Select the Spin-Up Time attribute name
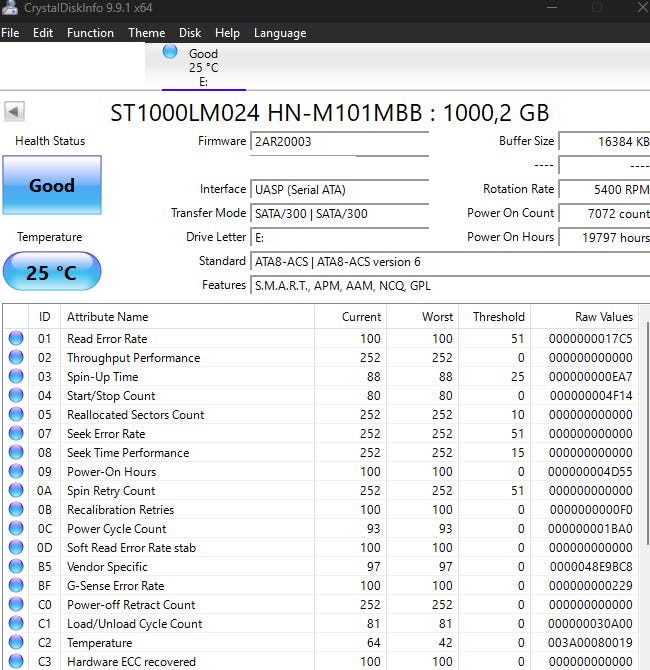650x670 pixels. click(103, 376)
